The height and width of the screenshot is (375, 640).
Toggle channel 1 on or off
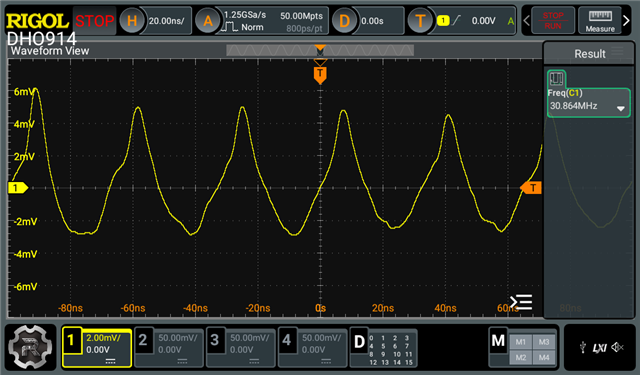coord(71,340)
